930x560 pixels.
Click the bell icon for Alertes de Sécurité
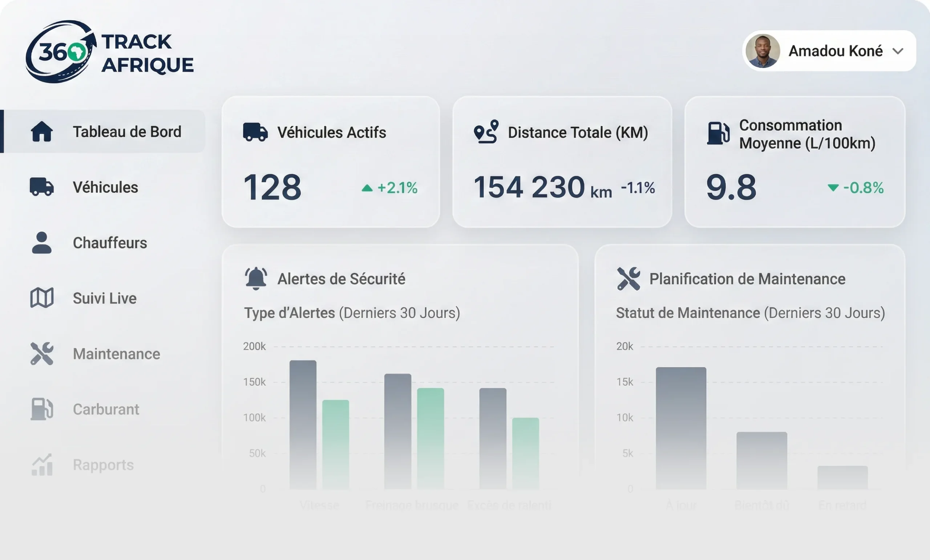pos(256,279)
